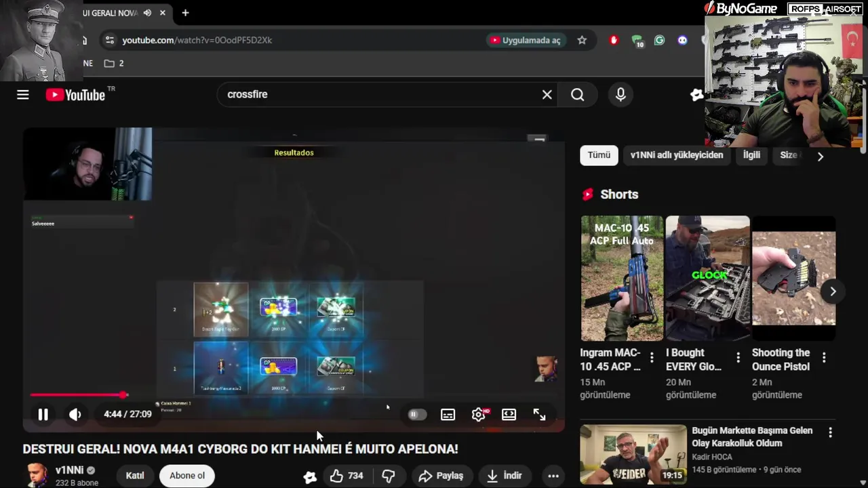
Task: Download video with İndir button
Action: (504, 476)
